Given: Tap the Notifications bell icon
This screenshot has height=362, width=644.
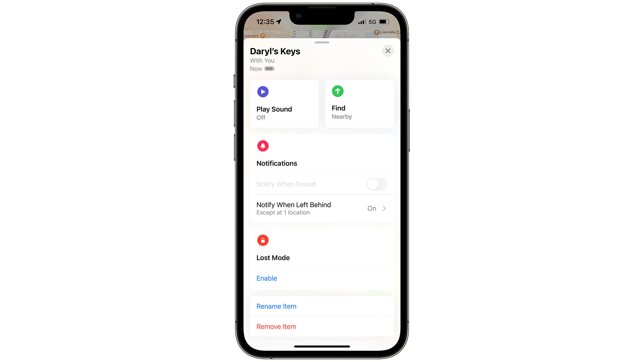Looking at the screenshot, I should click(262, 146).
